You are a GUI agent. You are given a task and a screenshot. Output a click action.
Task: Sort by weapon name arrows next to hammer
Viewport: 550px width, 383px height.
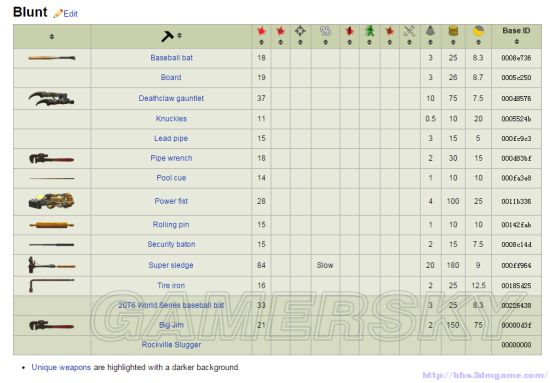point(179,35)
